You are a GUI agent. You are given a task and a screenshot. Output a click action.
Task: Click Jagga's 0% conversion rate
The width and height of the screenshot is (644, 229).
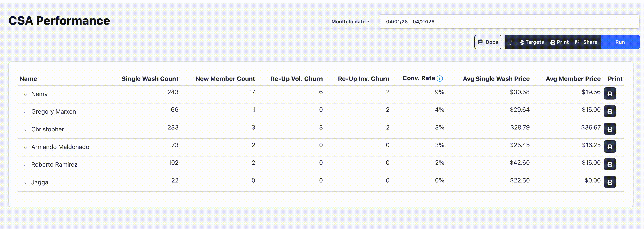439,180
